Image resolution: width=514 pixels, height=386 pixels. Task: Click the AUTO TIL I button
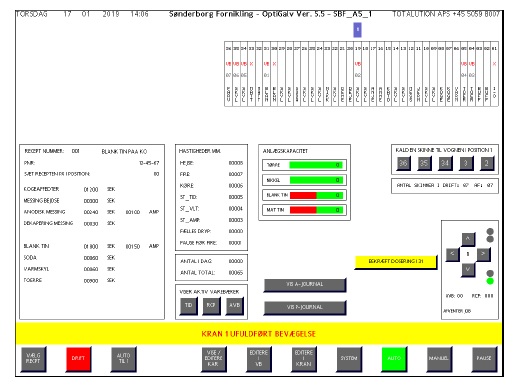point(123,358)
